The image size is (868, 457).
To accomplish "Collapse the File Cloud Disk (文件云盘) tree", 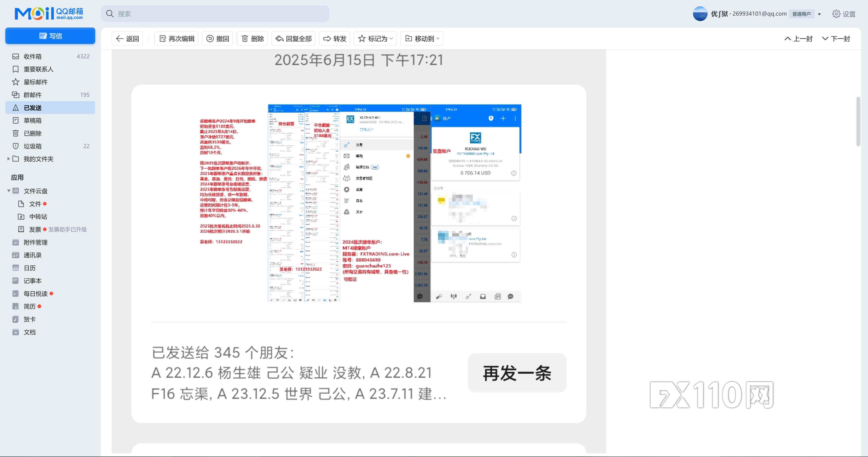I will coord(8,191).
